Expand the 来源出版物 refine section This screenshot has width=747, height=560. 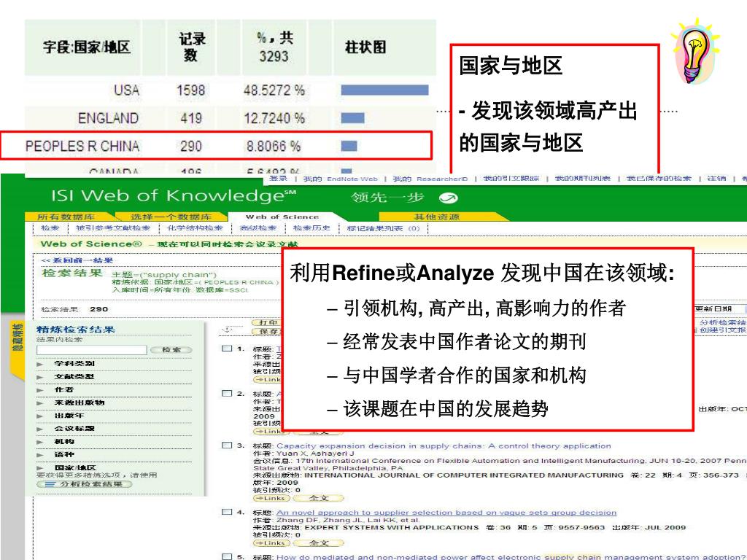pyautogui.click(x=39, y=402)
